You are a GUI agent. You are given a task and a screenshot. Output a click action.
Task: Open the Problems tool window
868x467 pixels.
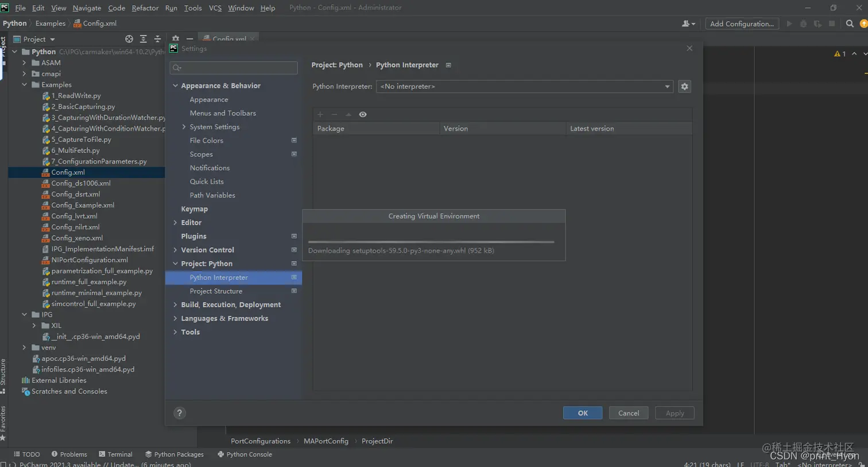point(69,454)
